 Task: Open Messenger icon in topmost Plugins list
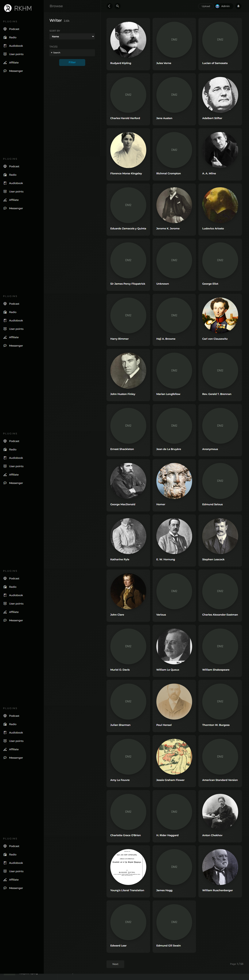coord(5,71)
